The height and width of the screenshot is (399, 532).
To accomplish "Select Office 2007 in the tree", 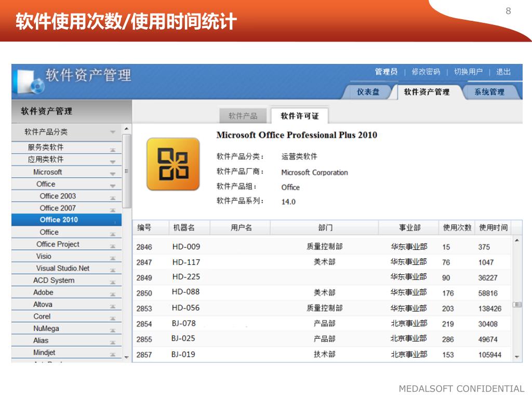I will click(58, 208).
